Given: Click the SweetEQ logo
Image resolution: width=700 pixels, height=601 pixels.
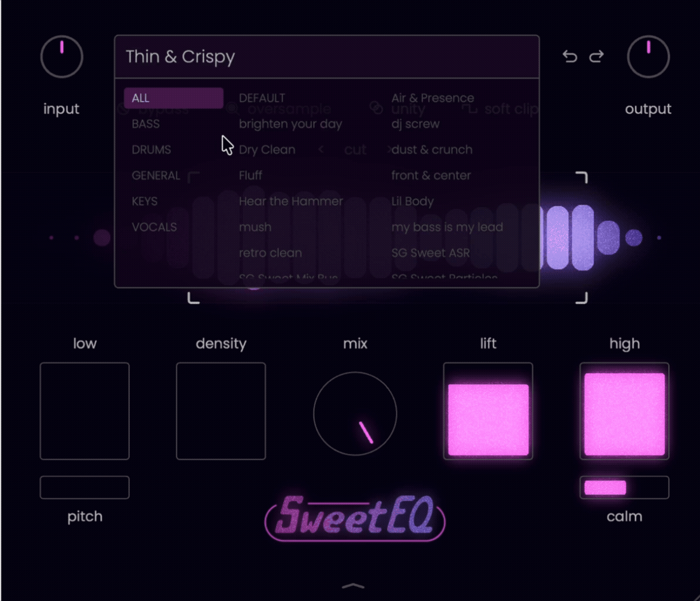Looking at the screenshot, I should [355, 517].
